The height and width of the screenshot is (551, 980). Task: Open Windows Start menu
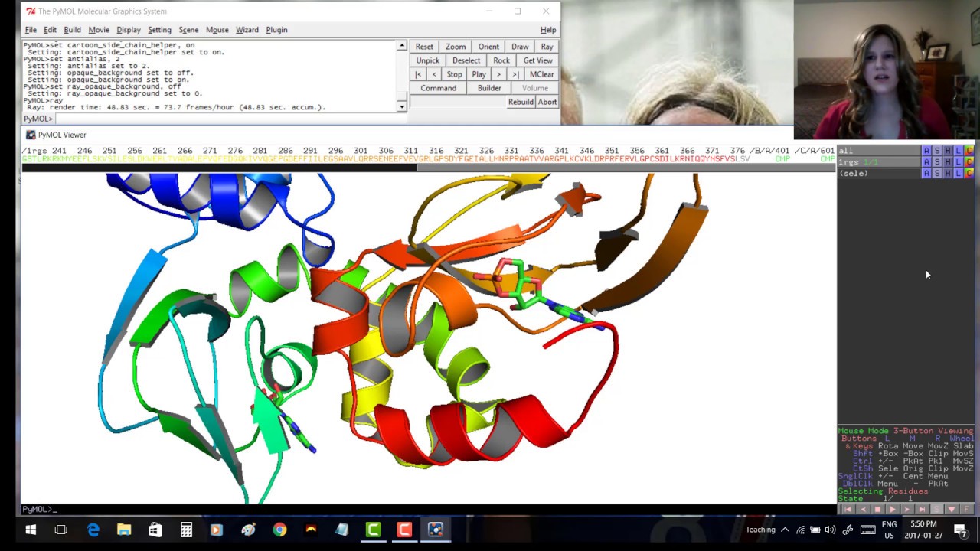31,530
